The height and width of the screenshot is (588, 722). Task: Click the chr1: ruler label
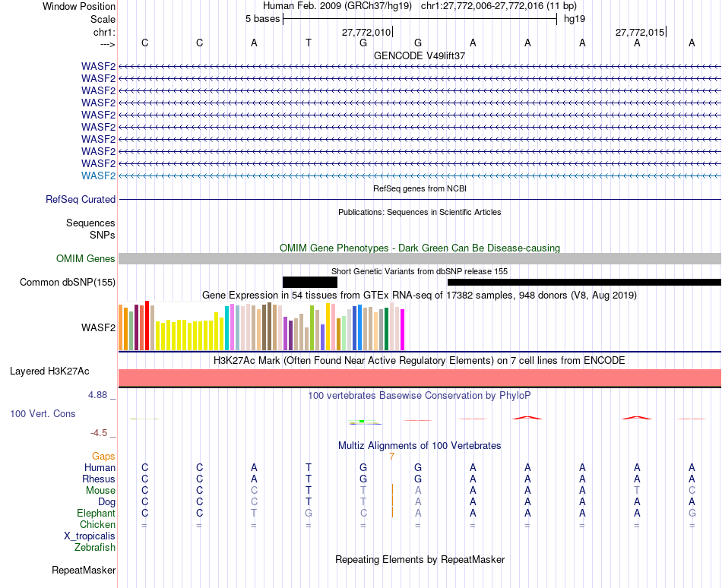pyautogui.click(x=105, y=32)
